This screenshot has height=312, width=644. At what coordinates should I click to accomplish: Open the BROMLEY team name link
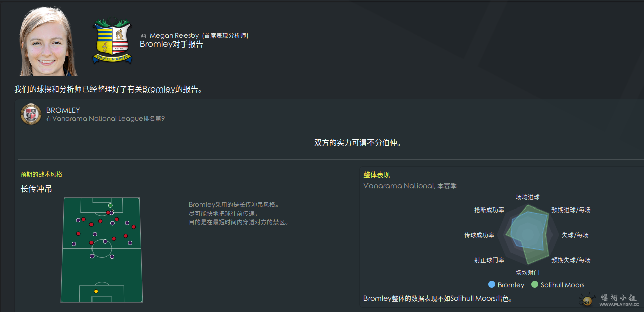pos(63,110)
